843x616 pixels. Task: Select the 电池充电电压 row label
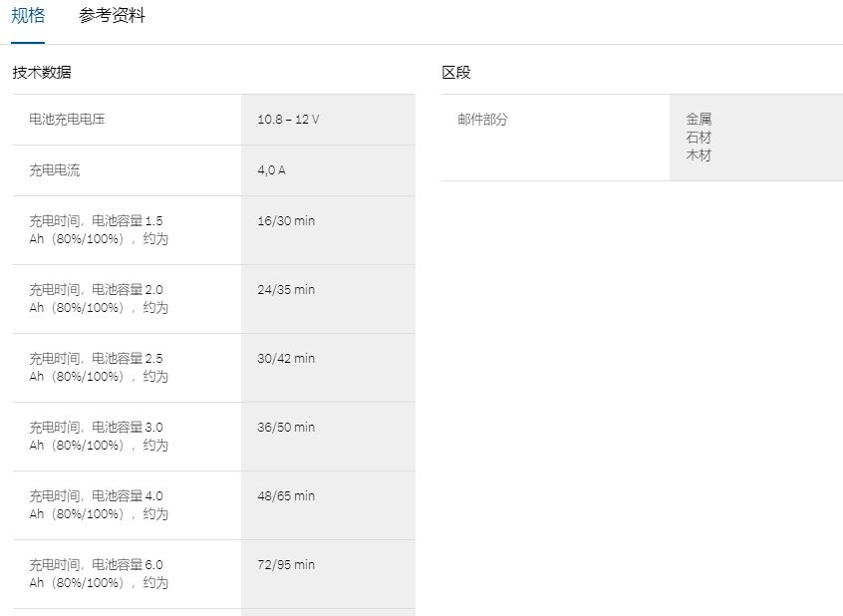click(67, 119)
